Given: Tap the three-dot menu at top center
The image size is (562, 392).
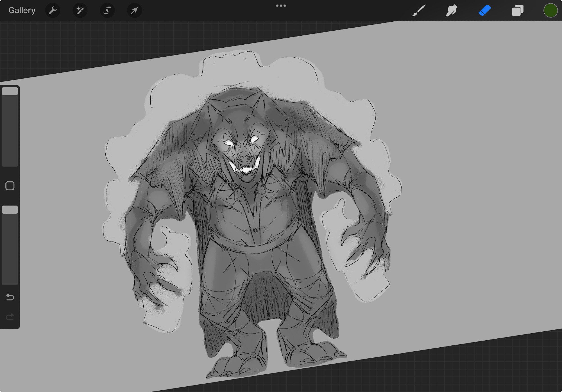Looking at the screenshot, I should click(x=281, y=6).
